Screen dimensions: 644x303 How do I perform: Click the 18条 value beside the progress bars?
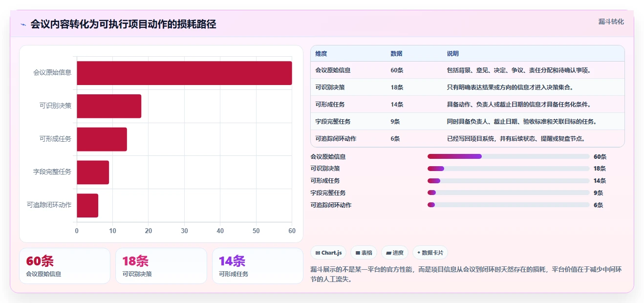600,169
